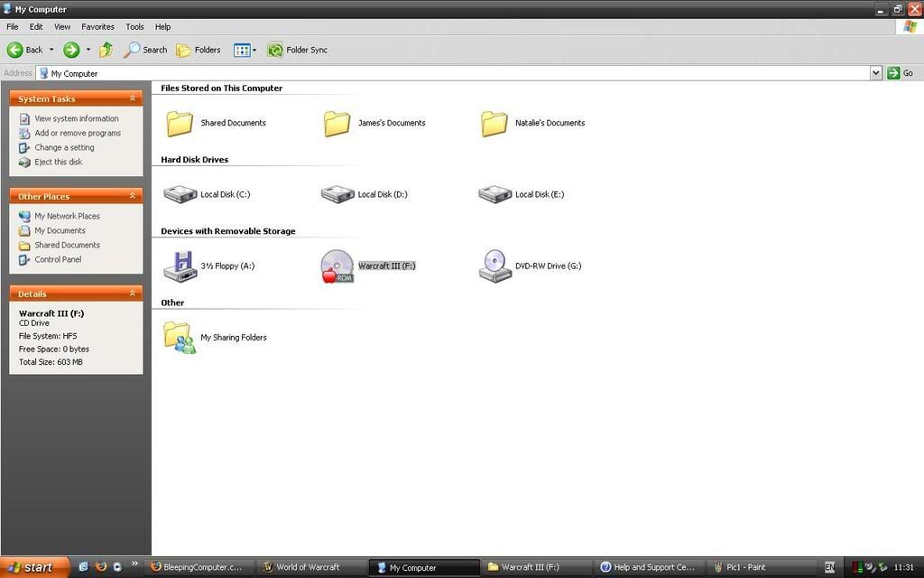Screen dimensions: 924x578
Task: Click the Internet Explorer quick launch icon
Action: [x=84, y=567]
